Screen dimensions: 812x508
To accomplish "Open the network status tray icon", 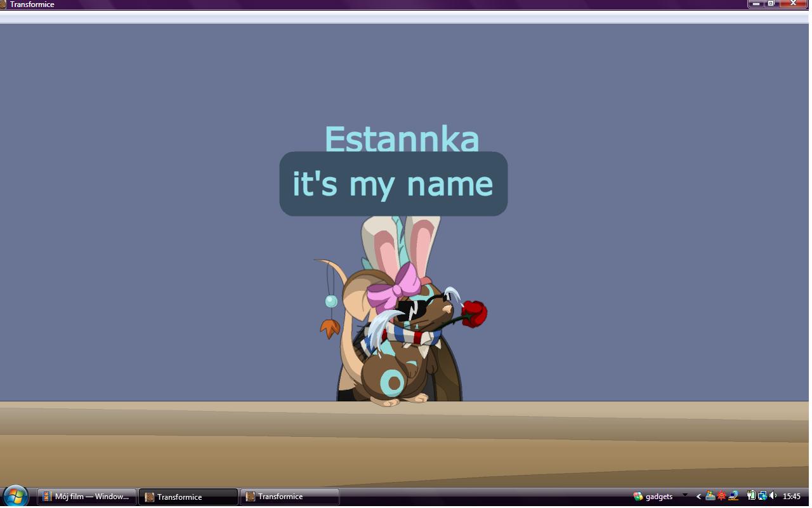I will click(763, 496).
